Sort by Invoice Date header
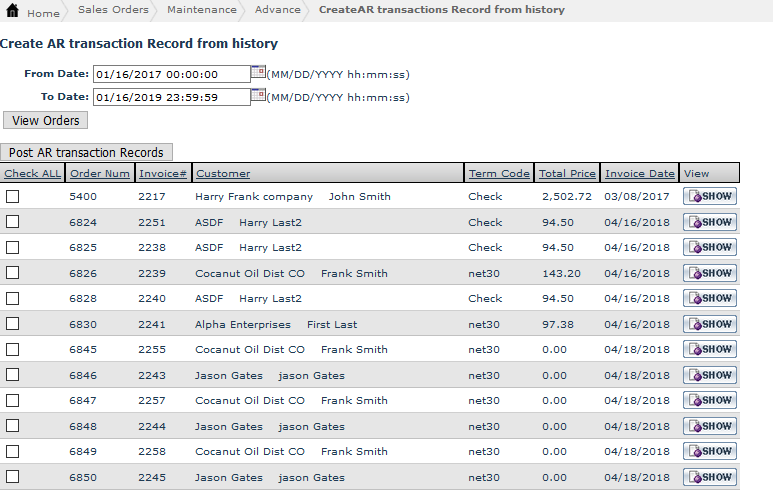 click(x=639, y=174)
